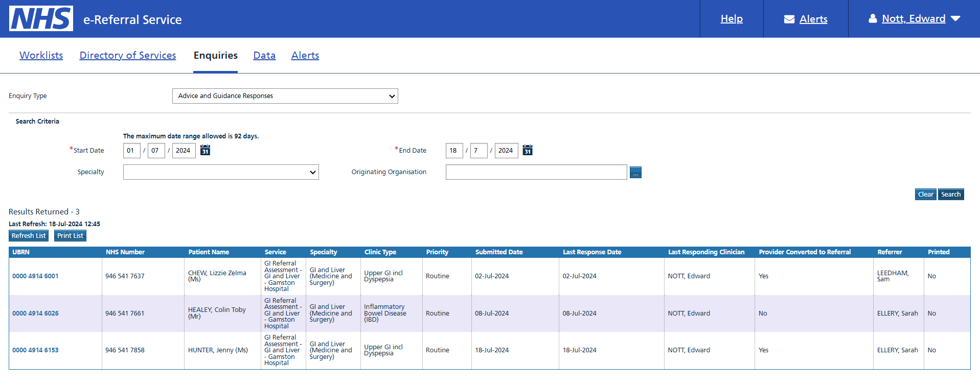980x386 pixels.
Task: Click Inflammatory Bowel Disease (IBD) clinic type
Action: tap(385, 313)
